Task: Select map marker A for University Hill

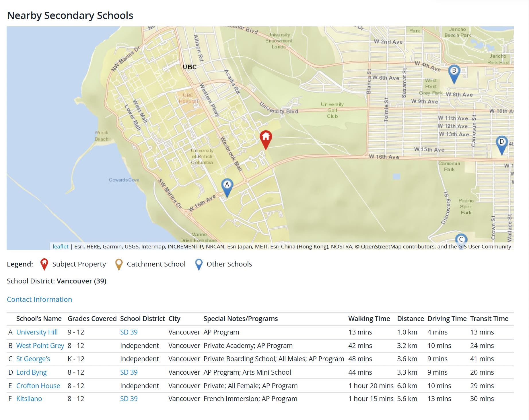Action: [227, 186]
